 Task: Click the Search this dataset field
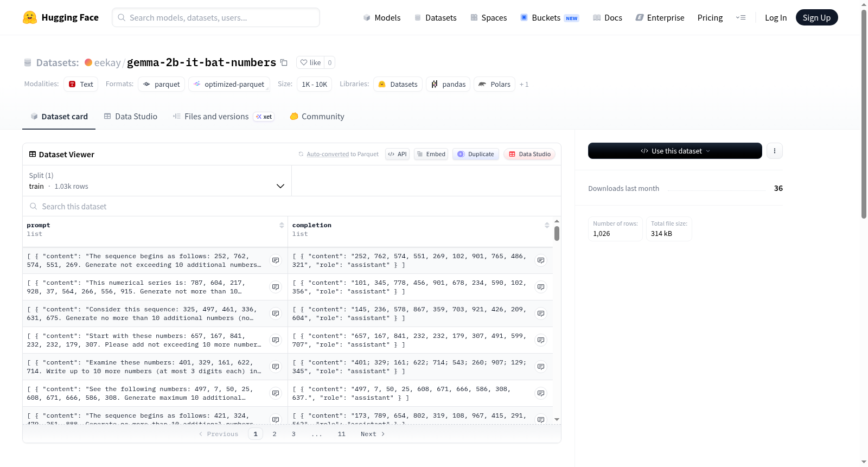[x=292, y=206]
